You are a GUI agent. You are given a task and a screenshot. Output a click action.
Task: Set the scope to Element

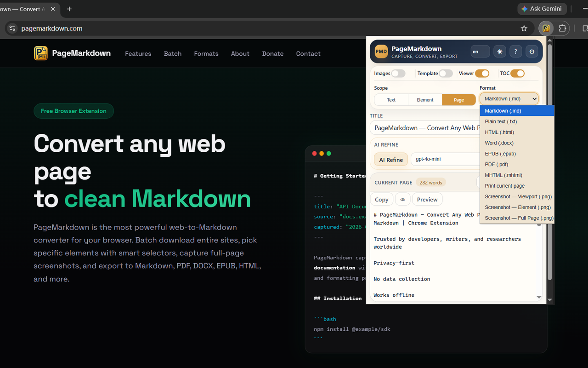coord(425,100)
